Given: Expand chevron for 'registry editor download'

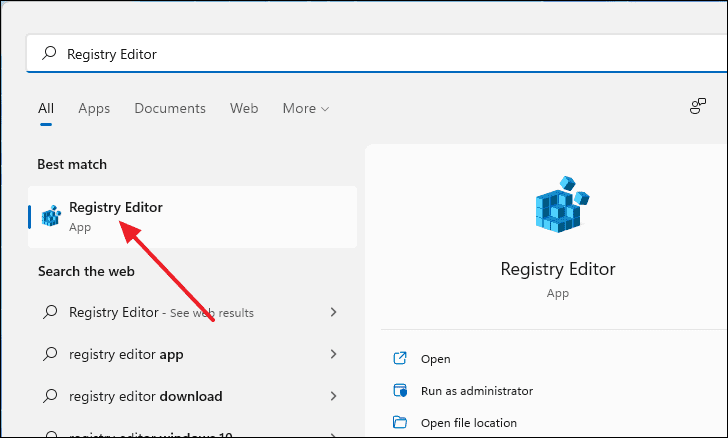Looking at the screenshot, I should point(333,396).
